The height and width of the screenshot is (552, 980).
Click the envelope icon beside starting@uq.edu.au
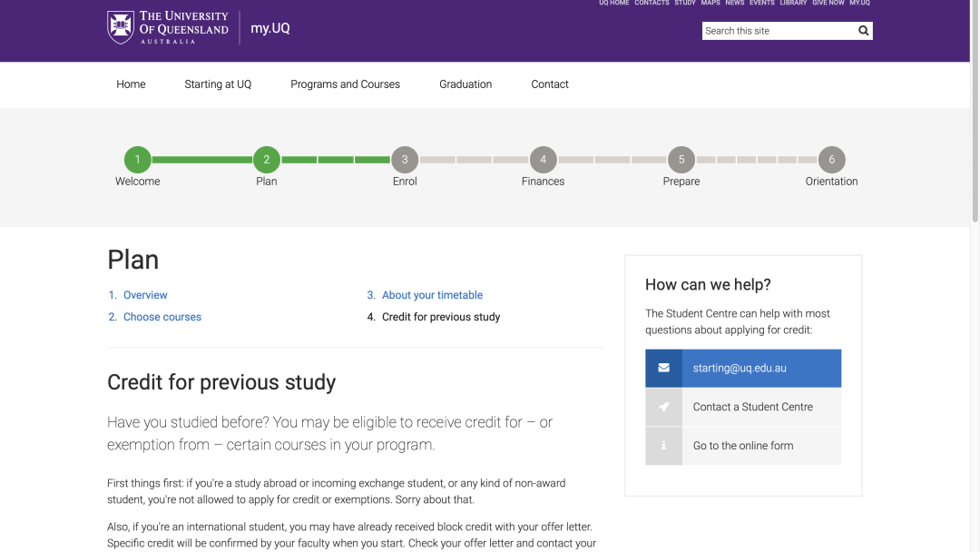pos(663,369)
